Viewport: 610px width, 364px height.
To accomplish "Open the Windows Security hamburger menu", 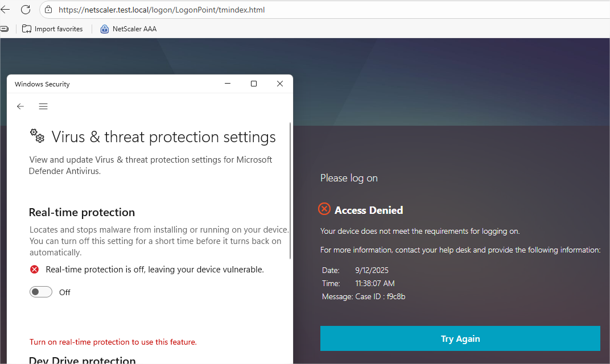I will coord(43,106).
